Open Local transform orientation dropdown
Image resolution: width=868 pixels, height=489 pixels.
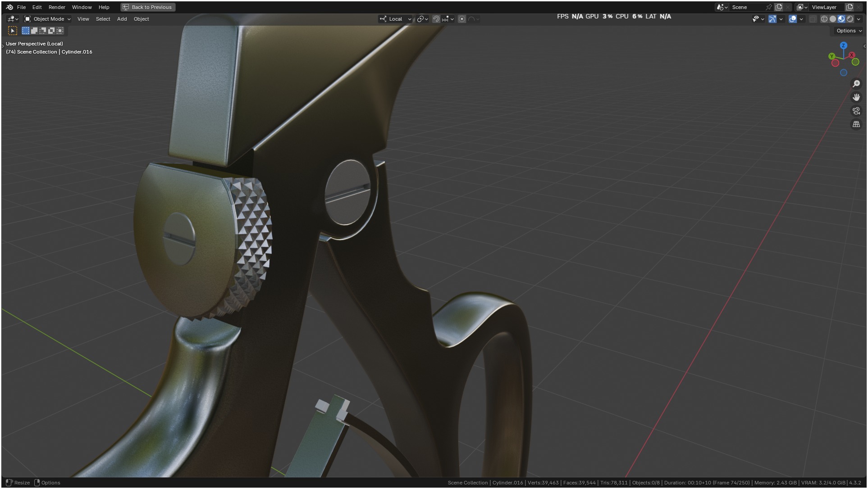pyautogui.click(x=396, y=19)
